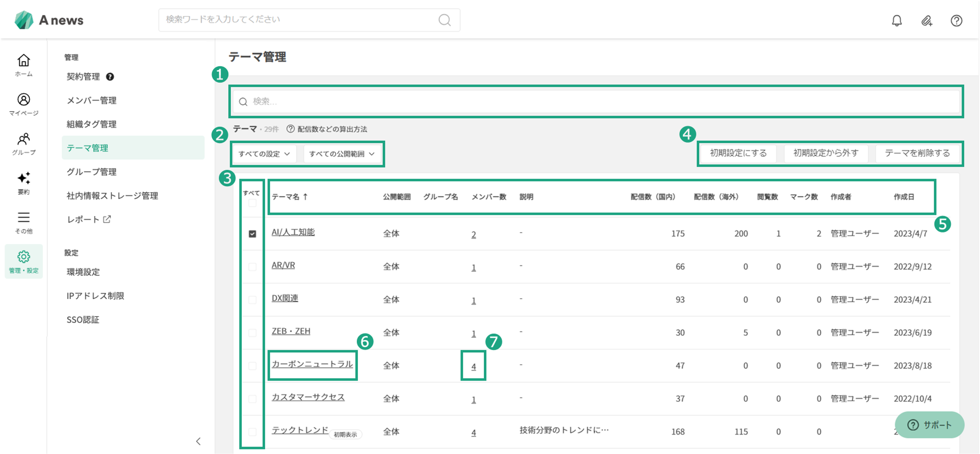Click member count 2 for AI/人工知能
Image resolution: width=980 pixels, height=454 pixels.
tap(474, 235)
